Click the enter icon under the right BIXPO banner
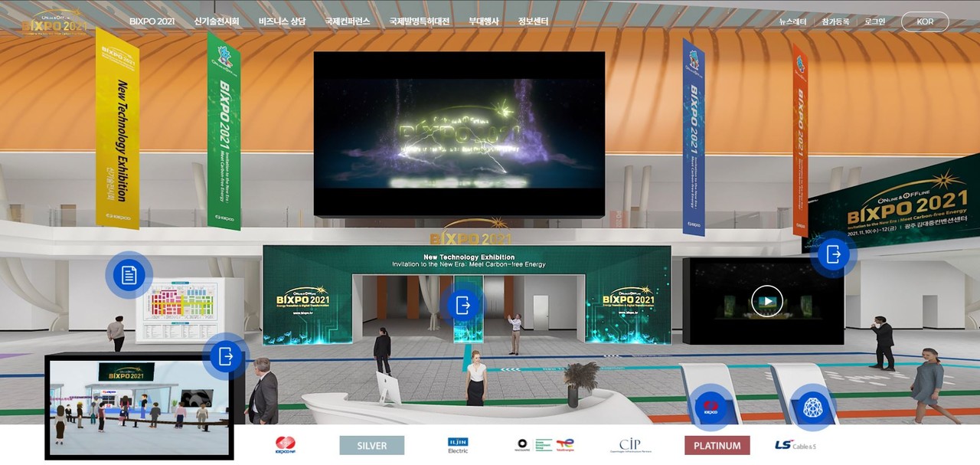This screenshot has height=465, width=980. point(833,254)
